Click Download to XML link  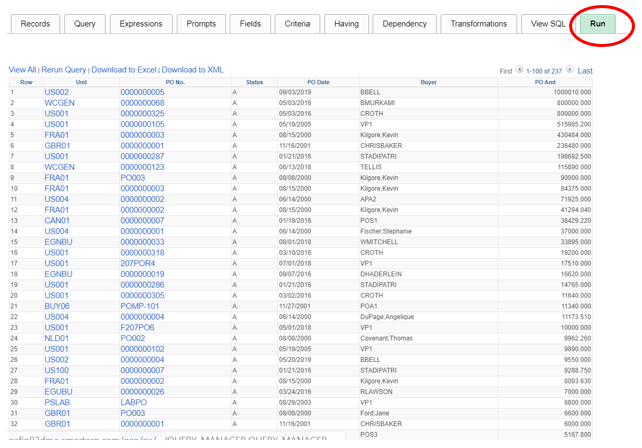[x=193, y=70]
